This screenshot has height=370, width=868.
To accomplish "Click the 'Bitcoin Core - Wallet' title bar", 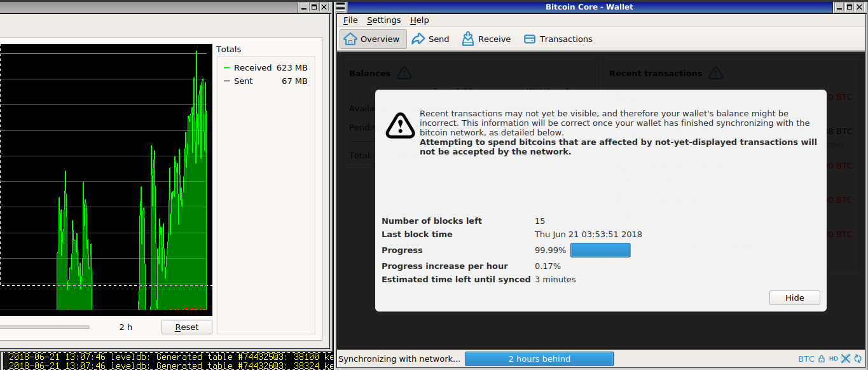I will coord(589,7).
